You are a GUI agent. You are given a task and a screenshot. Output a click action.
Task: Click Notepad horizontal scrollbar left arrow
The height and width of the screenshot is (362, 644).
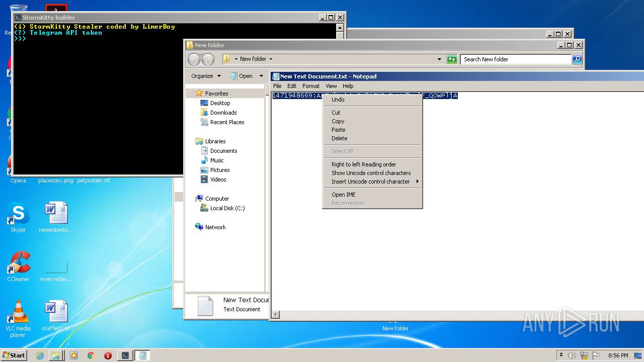[x=276, y=315]
